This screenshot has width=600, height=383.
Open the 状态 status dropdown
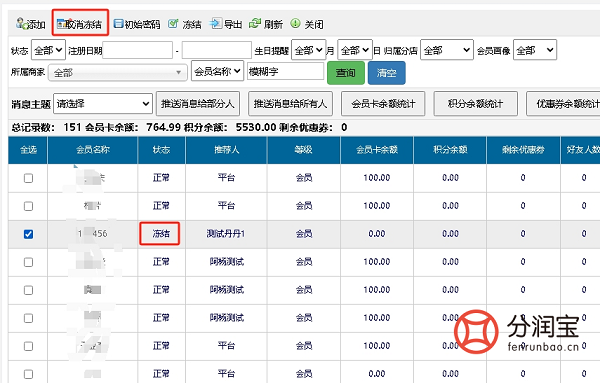(48, 50)
